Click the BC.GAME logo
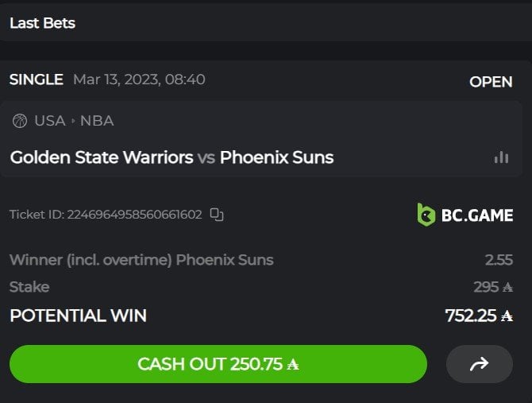 tap(465, 214)
